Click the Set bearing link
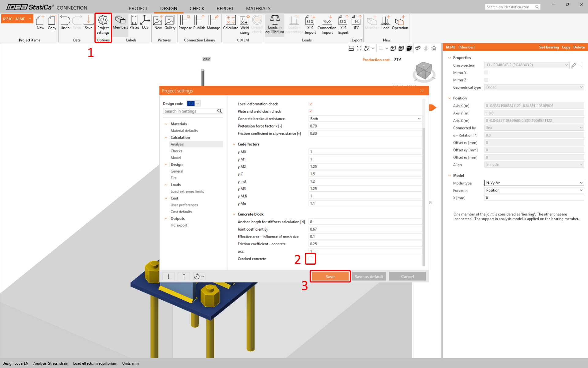Image resolution: width=588 pixels, height=368 pixels. click(548, 47)
